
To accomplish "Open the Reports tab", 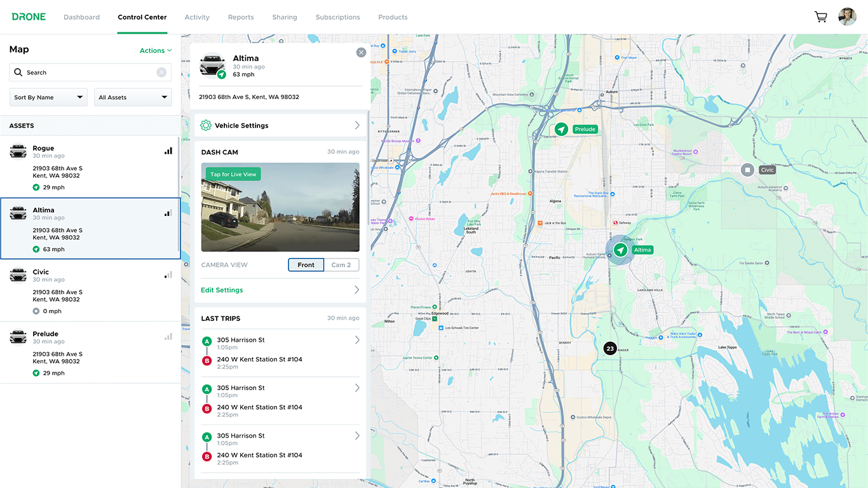I will [240, 17].
